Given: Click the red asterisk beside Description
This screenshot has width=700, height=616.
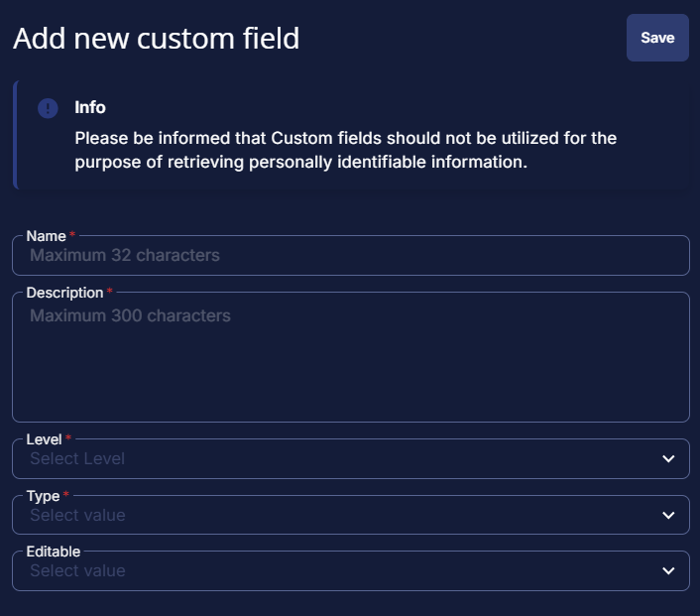Looking at the screenshot, I should [109, 291].
